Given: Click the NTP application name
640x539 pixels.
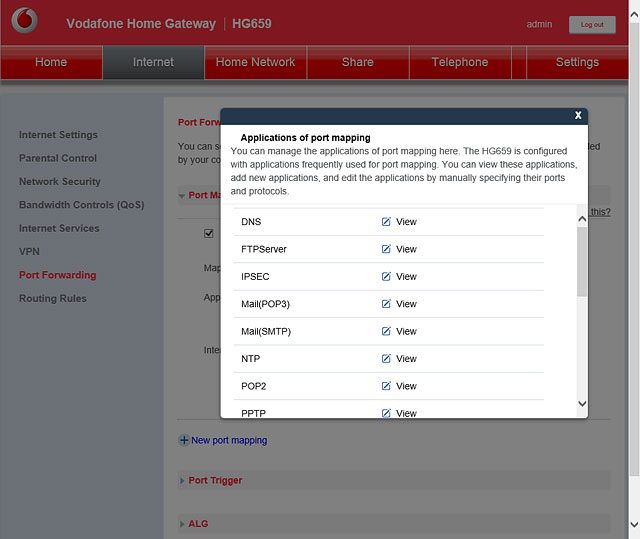Looking at the screenshot, I should point(251,358).
